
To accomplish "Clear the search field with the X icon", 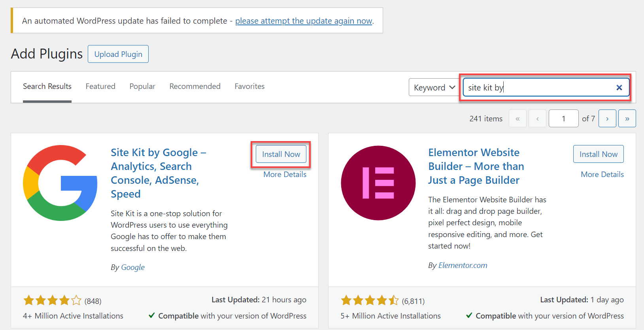I will 619,88.
